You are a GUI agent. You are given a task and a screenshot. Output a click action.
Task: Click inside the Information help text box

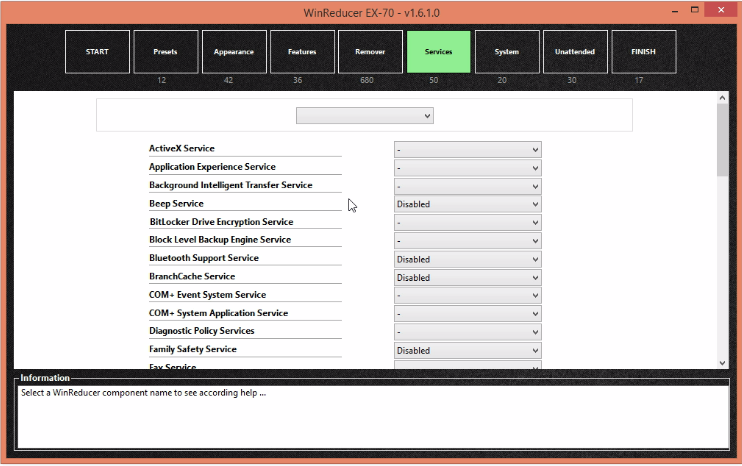(373, 417)
